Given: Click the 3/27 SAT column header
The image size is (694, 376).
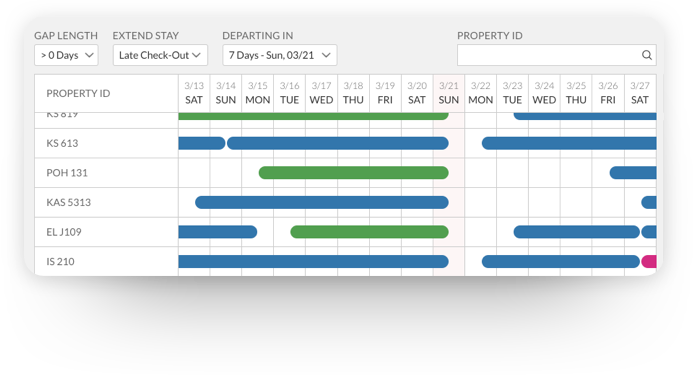Looking at the screenshot, I should coord(640,93).
